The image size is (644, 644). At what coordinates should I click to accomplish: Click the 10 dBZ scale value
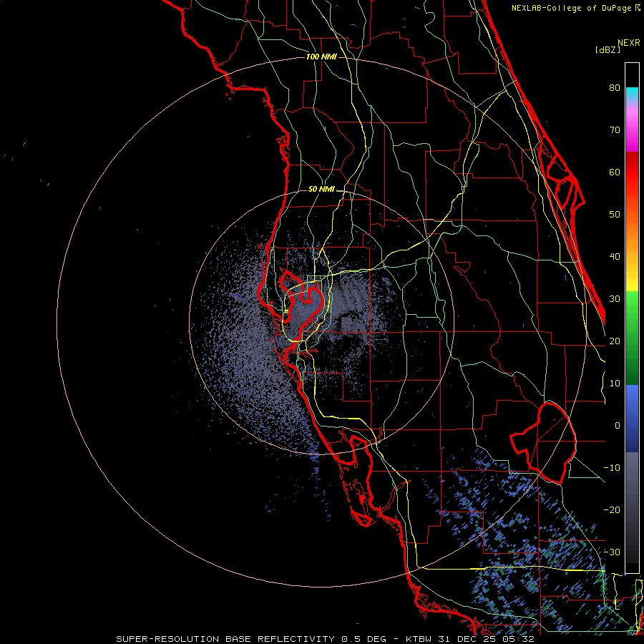coord(615,384)
